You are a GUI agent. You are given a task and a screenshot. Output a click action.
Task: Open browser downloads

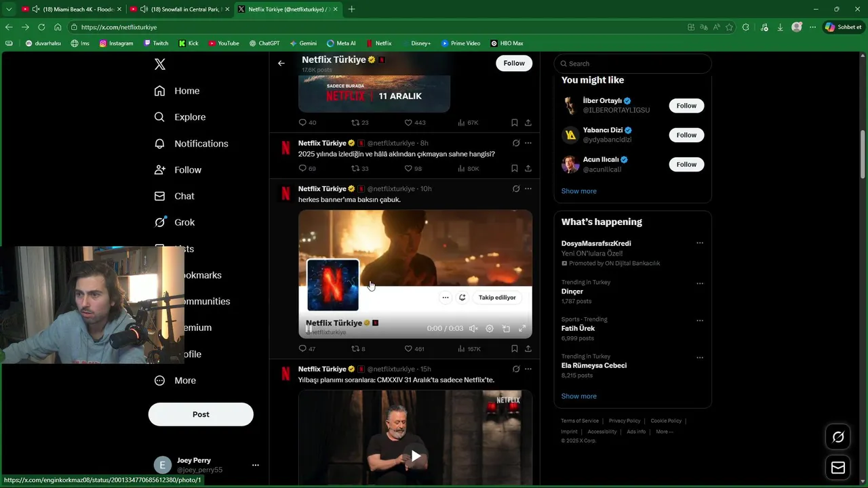pos(780,27)
